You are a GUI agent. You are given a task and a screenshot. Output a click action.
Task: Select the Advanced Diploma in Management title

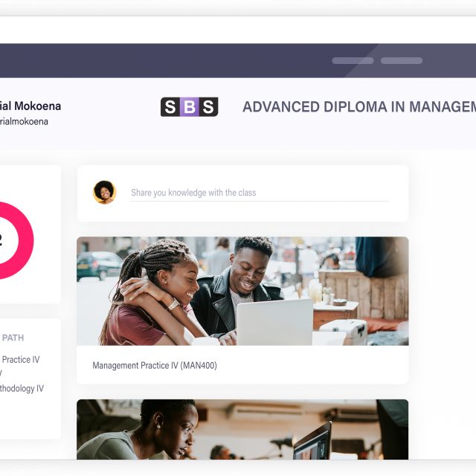pyautogui.click(x=358, y=107)
